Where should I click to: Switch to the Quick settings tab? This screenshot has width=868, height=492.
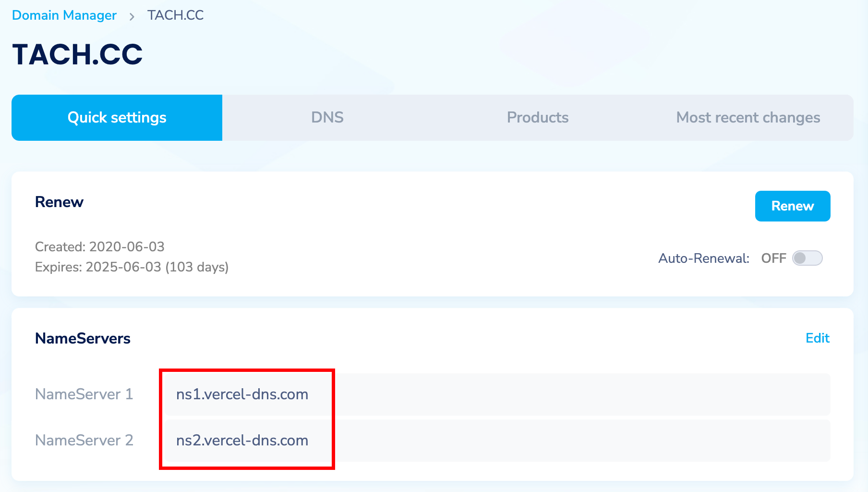117,118
